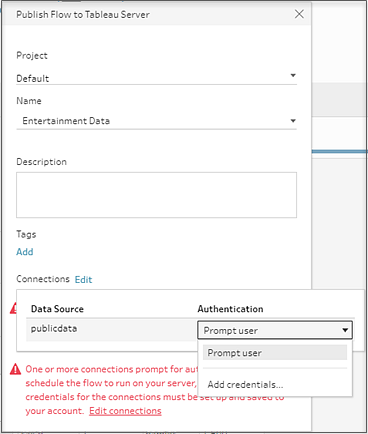The width and height of the screenshot is (368, 434).
Task: Click Edit next to Connections
Action: tap(83, 279)
